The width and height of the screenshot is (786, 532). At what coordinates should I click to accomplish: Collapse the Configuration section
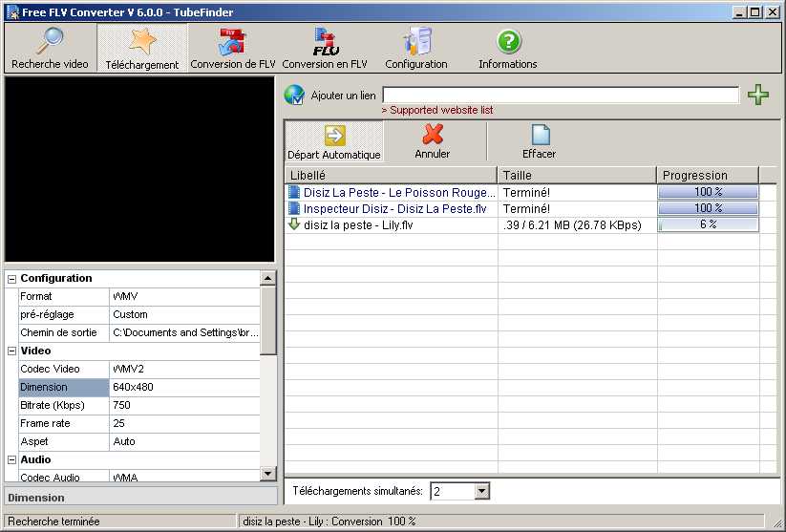pyautogui.click(x=12, y=279)
